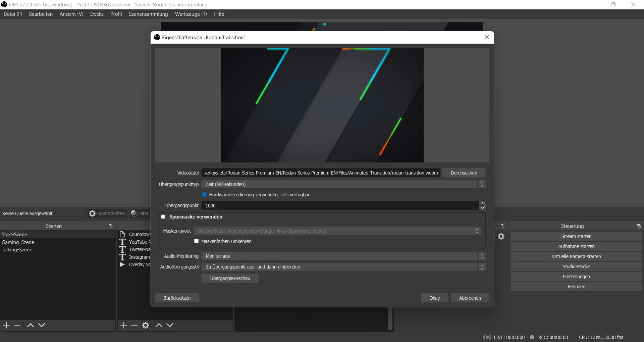Screen dimensions: 644x342
Task: Undock the Steuerung panel
Action: coord(639,226)
